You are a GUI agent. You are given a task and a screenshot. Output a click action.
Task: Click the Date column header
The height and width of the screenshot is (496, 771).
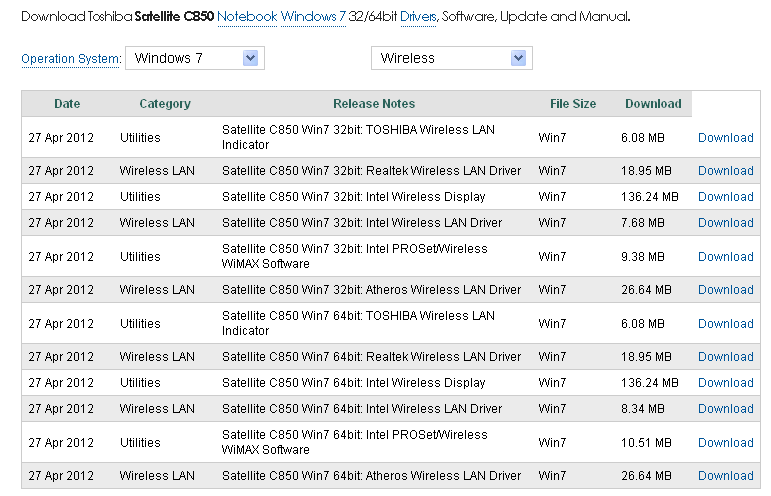67,104
